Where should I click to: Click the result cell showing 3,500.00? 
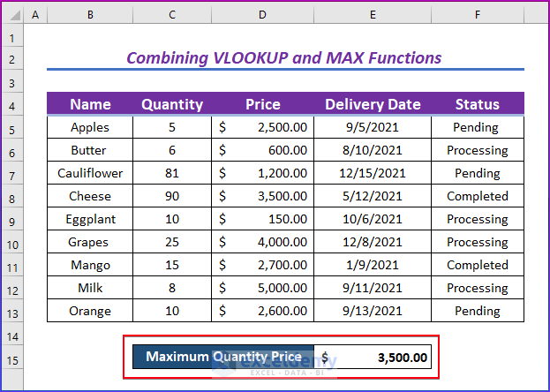[374, 358]
